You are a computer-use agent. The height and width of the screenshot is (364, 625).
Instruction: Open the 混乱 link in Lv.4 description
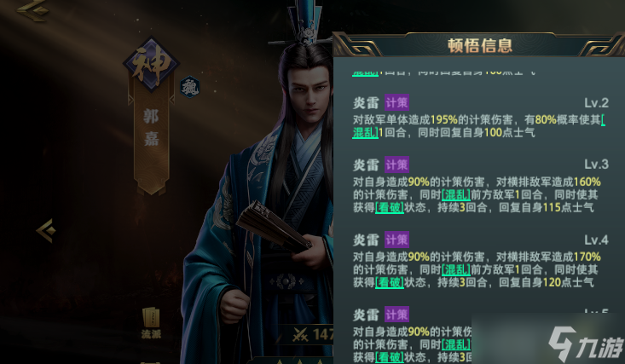[x=456, y=270]
